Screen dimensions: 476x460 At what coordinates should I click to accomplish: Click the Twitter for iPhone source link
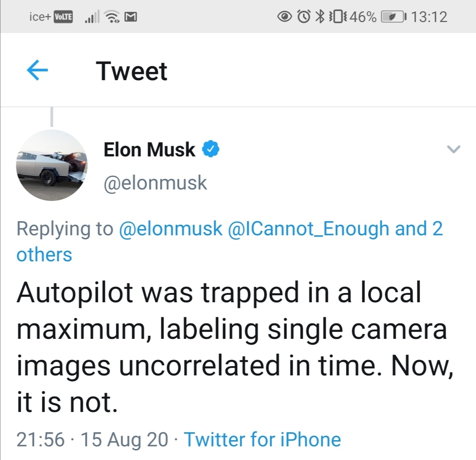(262, 439)
